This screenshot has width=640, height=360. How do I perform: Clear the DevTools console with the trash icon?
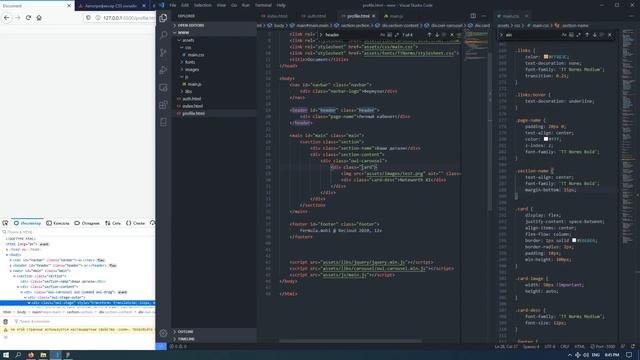pyautogui.click(x=5, y=322)
